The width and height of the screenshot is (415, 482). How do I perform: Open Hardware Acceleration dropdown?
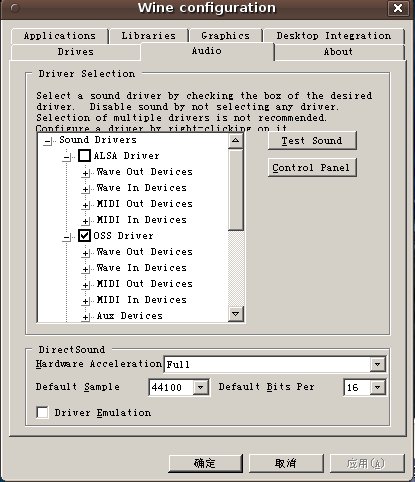tap(378, 364)
